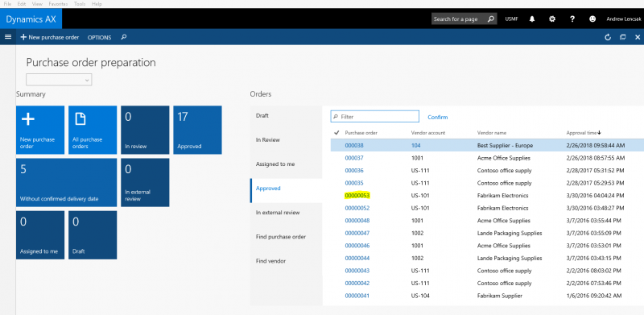Open the Edit menu
The height and width of the screenshot is (315, 644).
pos(22,4)
